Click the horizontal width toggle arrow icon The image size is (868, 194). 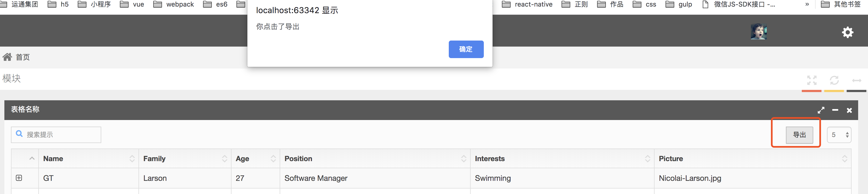[x=856, y=80]
